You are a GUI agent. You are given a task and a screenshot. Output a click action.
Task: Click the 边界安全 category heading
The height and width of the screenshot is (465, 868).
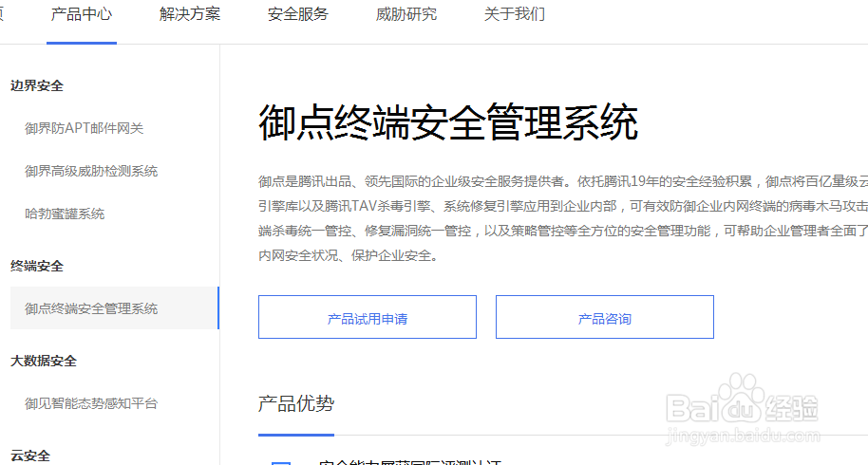pyautogui.click(x=37, y=85)
